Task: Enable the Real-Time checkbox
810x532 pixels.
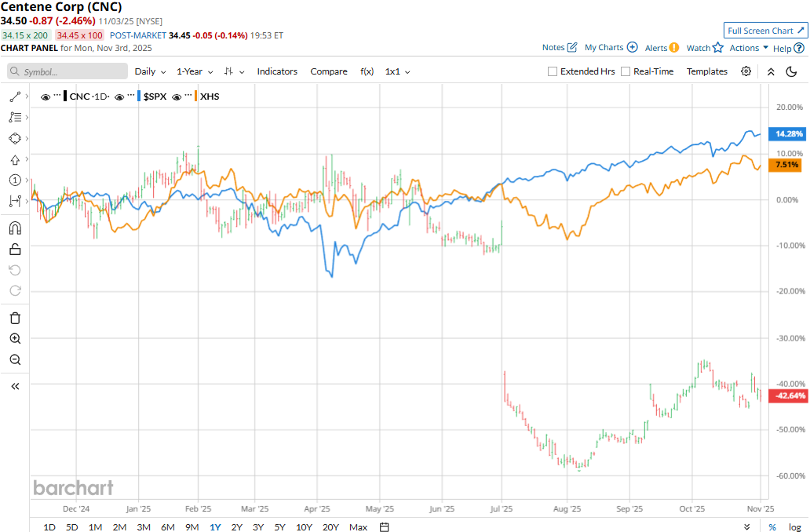Action: click(626, 71)
